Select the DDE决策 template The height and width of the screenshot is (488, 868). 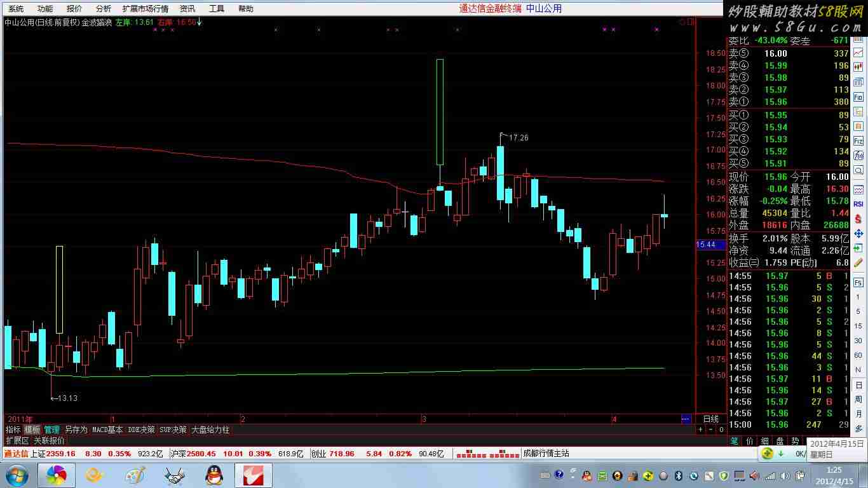pyautogui.click(x=141, y=430)
